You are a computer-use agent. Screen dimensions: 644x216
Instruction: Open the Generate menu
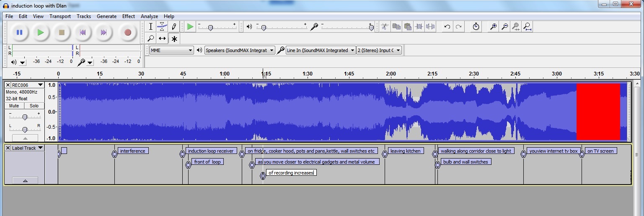coord(106,16)
